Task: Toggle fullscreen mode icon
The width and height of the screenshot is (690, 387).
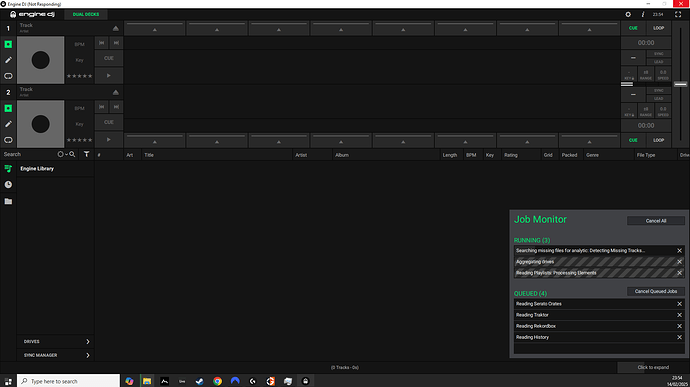Action: coord(678,15)
